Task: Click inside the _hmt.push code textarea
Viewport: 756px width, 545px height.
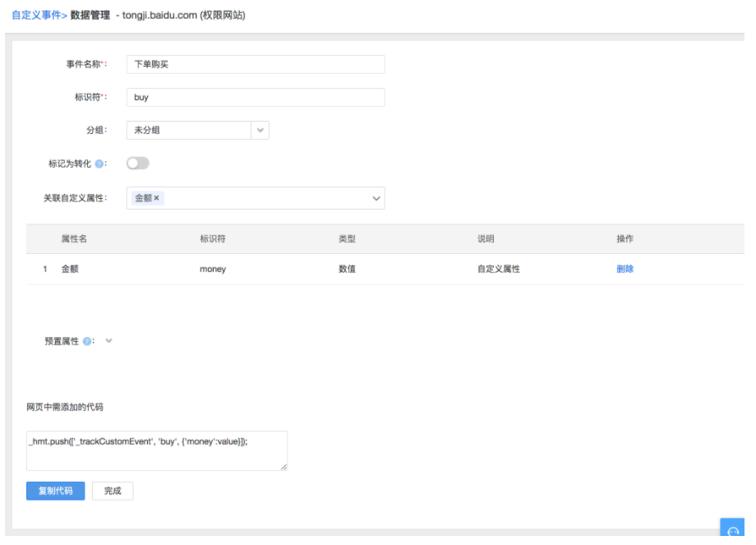Action: [x=156, y=450]
